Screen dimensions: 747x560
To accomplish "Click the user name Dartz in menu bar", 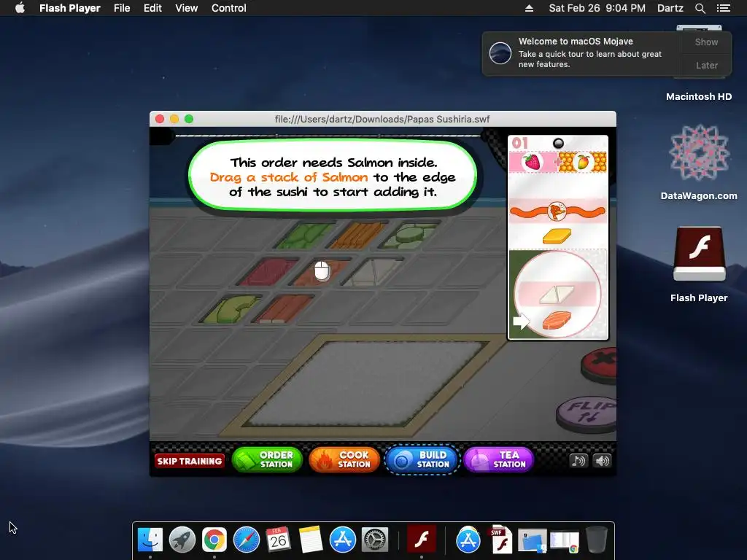I will click(670, 8).
